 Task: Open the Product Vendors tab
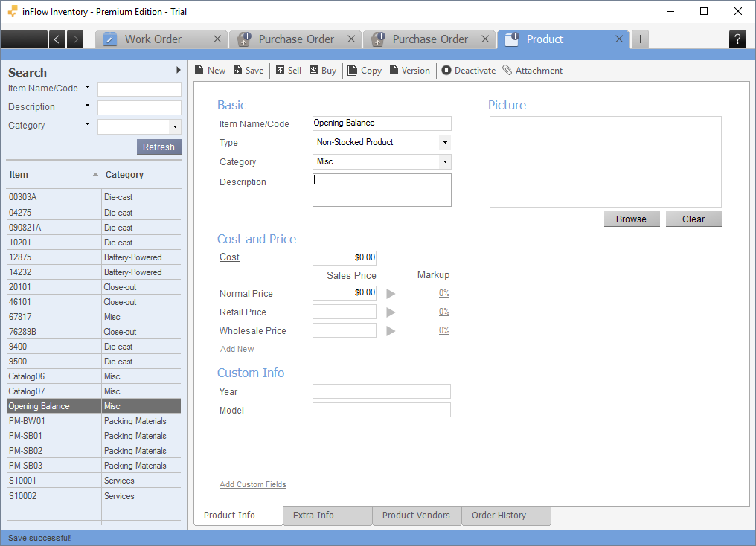417,516
